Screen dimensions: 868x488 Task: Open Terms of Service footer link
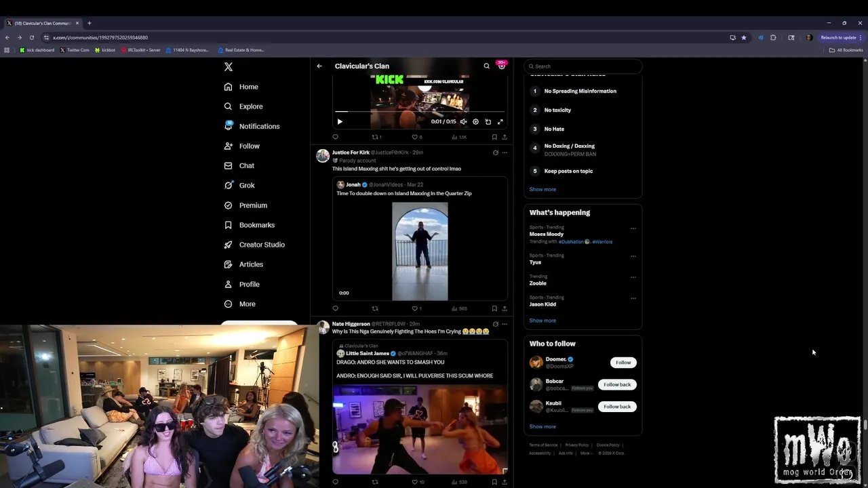click(543, 445)
